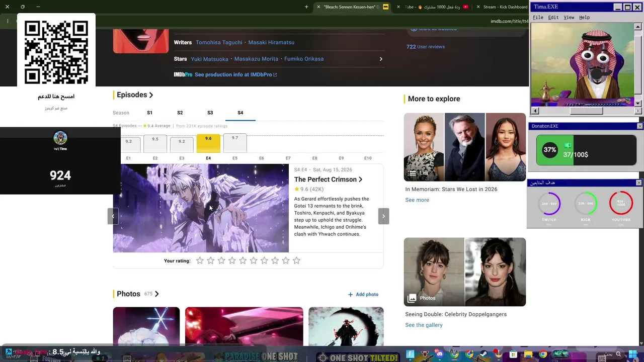
Task: Close the Bleach: Sennen Kessen-hen browser tab
Action: coord(318,7)
